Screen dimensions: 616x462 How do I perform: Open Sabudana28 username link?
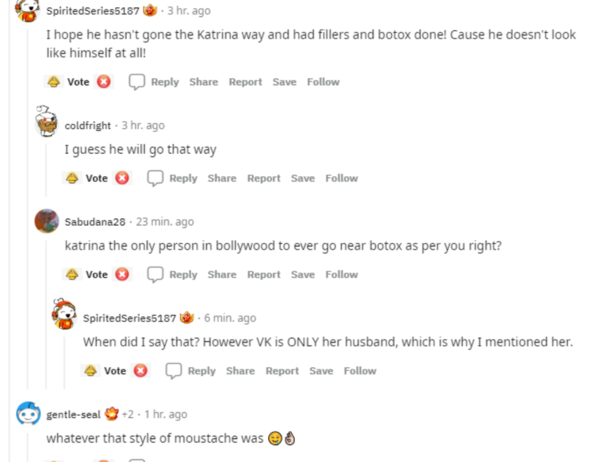coord(95,222)
